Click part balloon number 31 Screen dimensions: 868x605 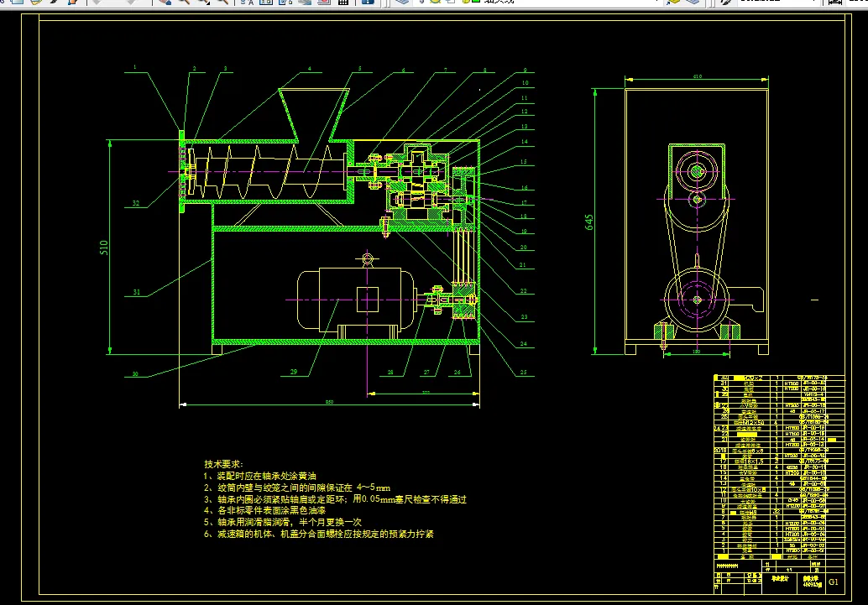tap(137, 292)
